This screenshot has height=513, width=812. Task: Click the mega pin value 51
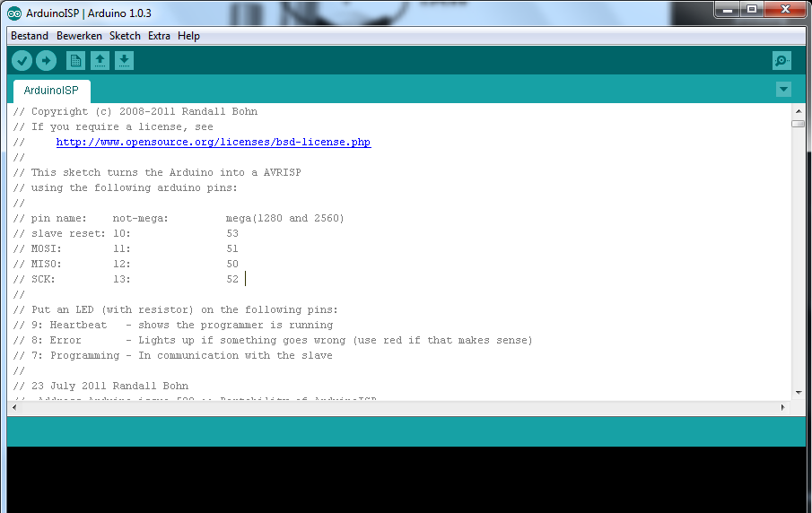click(232, 249)
